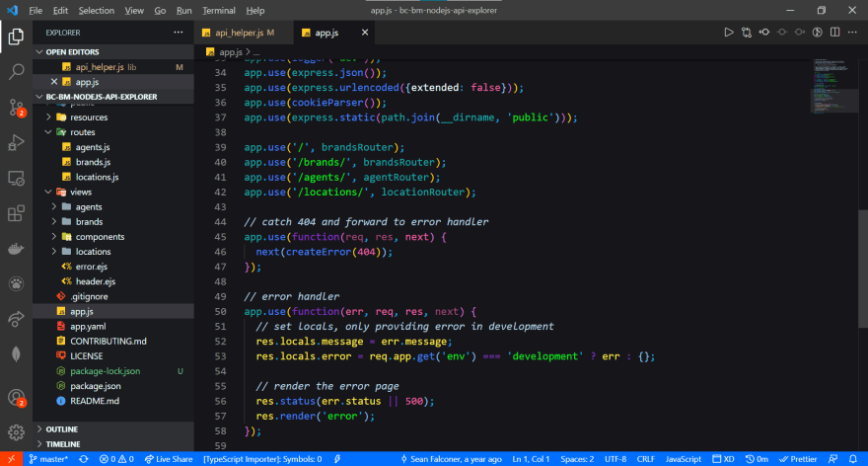This screenshot has height=466, width=868.
Task: Open the Docker view
Action: pyautogui.click(x=16, y=249)
